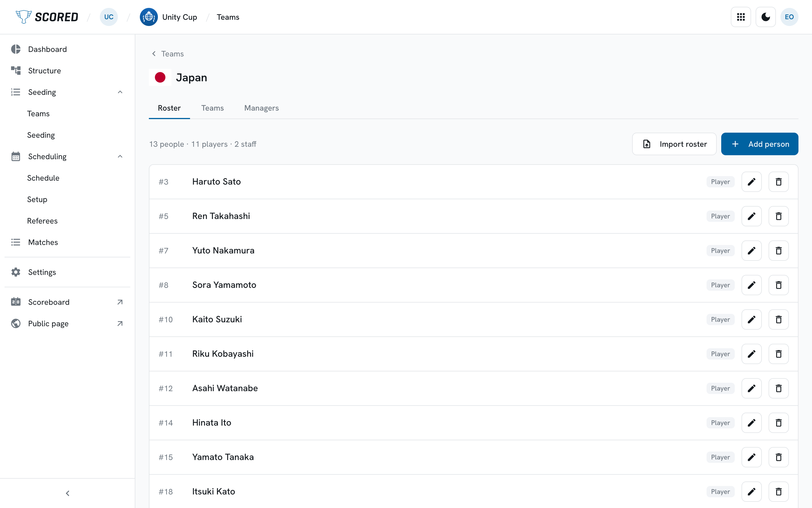
Task: Go back to Teams list
Action: 168,54
